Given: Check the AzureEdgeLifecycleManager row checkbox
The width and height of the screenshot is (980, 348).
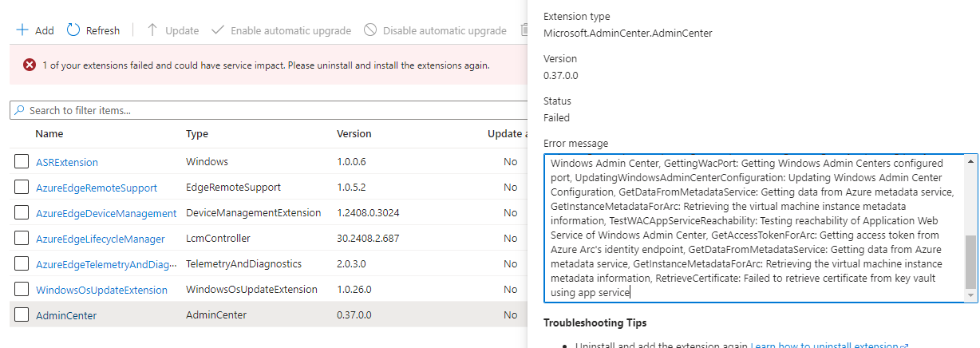Looking at the screenshot, I should click(22, 239).
